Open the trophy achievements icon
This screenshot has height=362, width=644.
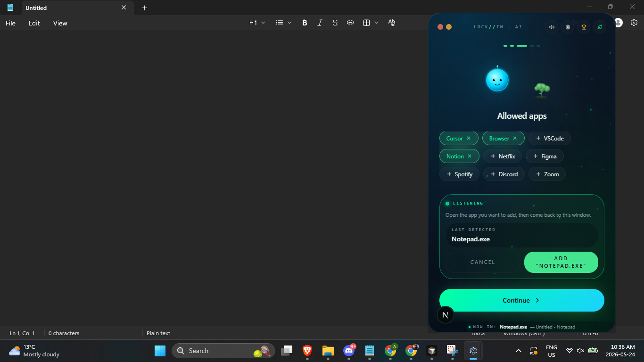pyautogui.click(x=584, y=27)
